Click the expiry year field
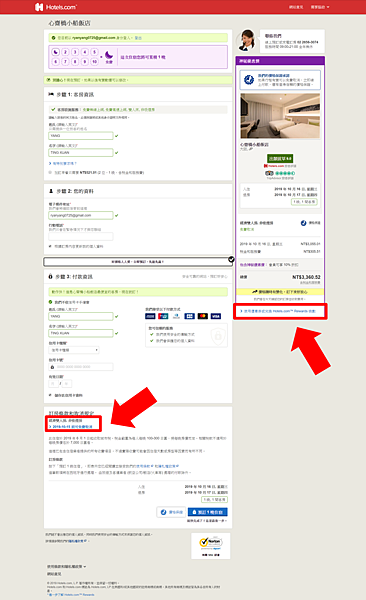Viewport: 366px width, 600px height. (67, 384)
